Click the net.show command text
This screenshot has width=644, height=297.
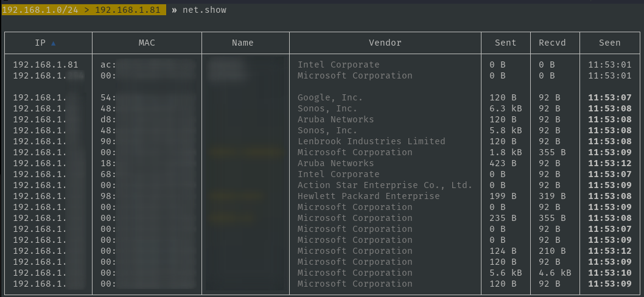click(205, 10)
